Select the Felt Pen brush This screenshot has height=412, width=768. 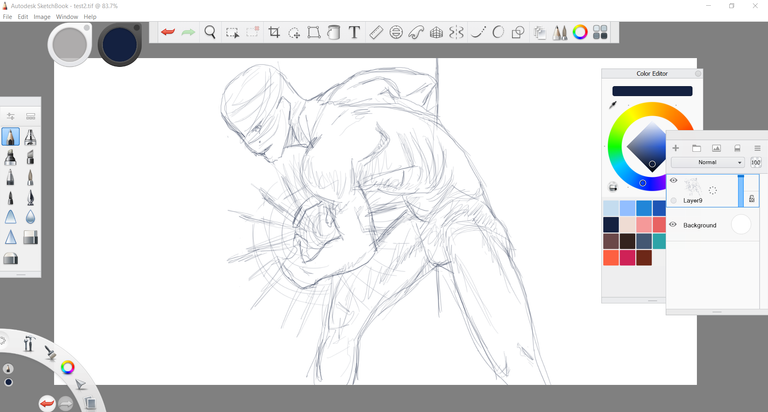coord(10,197)
